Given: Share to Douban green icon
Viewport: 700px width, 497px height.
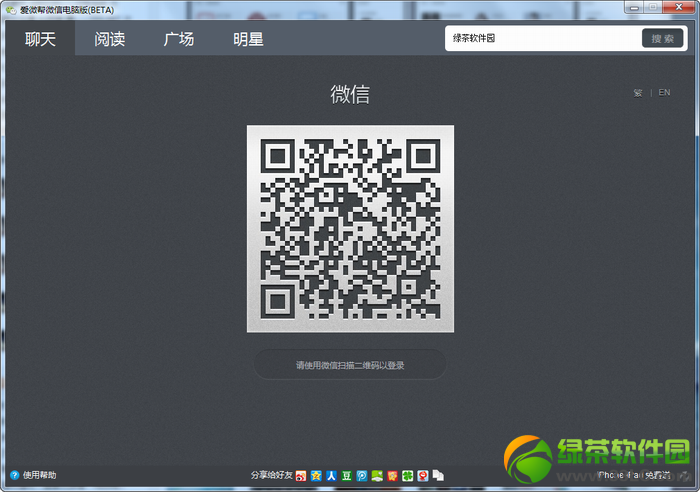Looking at the screenshot, I should pos(346,476).
